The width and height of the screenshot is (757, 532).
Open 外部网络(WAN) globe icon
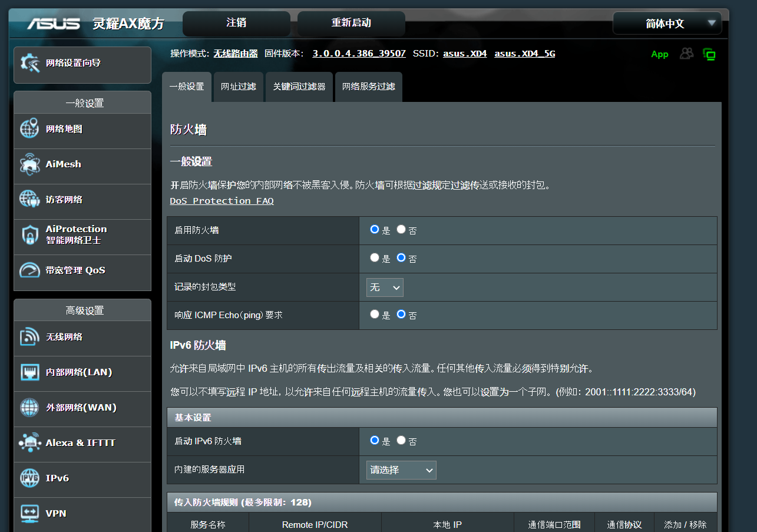(x=29, y=408)
